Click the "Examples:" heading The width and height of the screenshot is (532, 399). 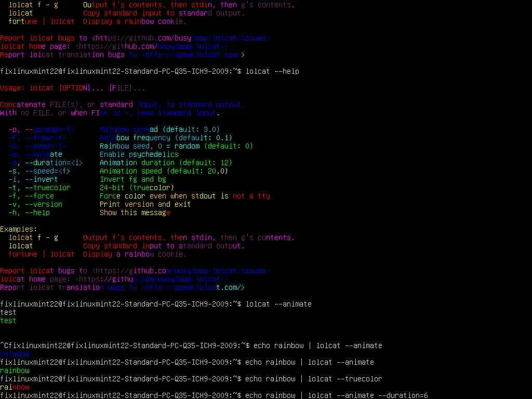18,229
